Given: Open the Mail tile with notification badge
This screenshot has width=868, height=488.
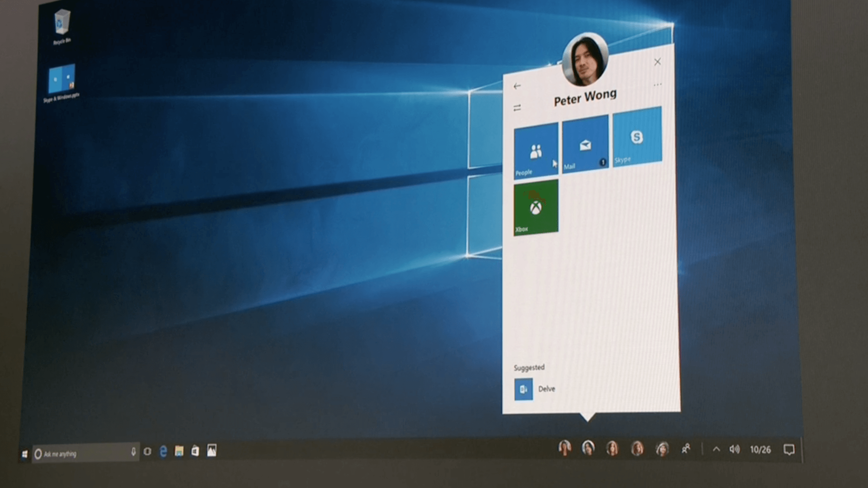Looking at the screenshot, I should [585, 144].
